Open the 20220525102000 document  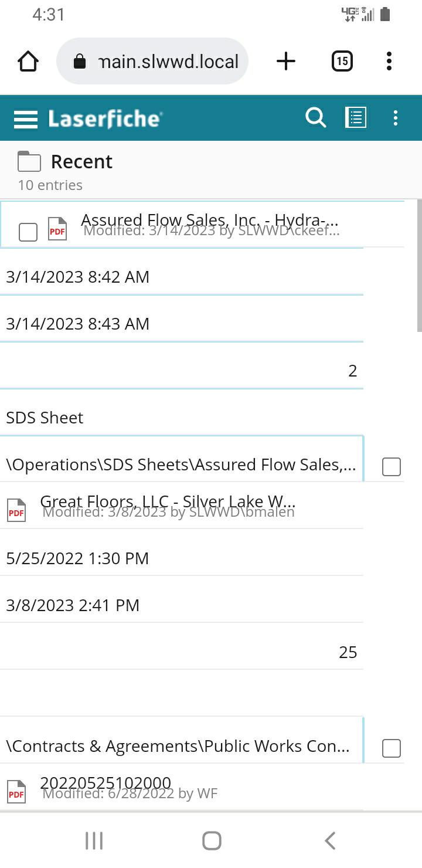(105, 783)
